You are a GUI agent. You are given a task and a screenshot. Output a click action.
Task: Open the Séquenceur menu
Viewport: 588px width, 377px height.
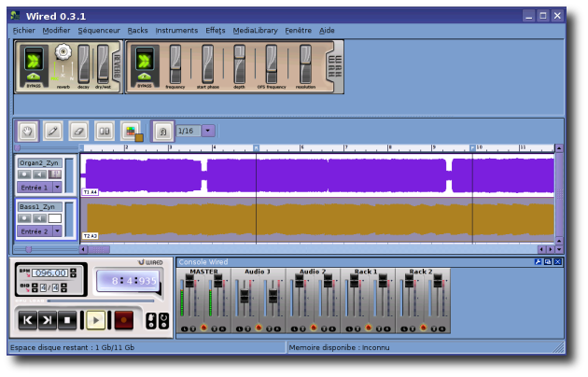[99, 31]
